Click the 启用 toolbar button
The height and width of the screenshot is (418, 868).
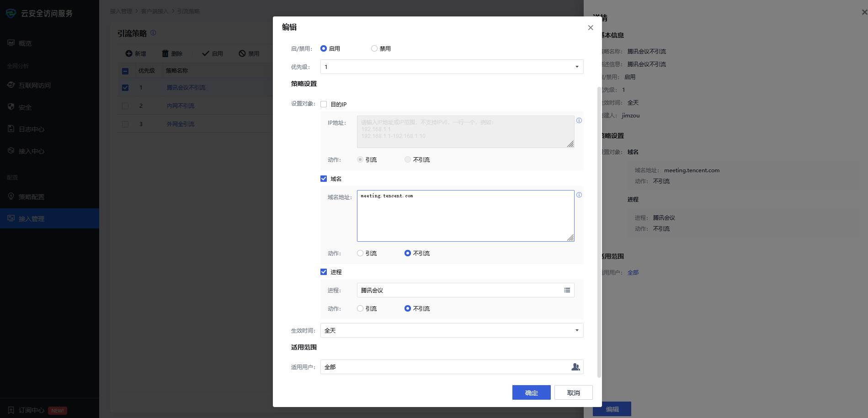click(x=213, y=53)
